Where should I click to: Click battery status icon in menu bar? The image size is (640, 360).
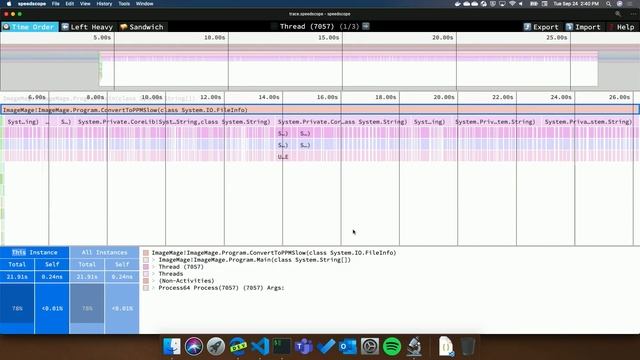click(x=533, y=4)
